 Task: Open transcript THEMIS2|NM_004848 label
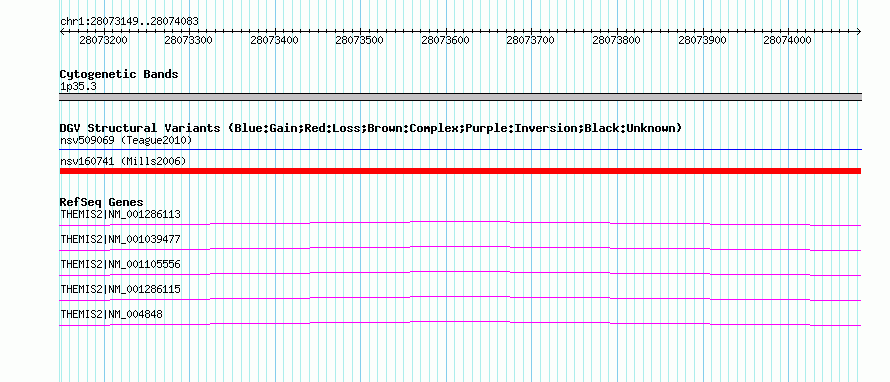111,314
